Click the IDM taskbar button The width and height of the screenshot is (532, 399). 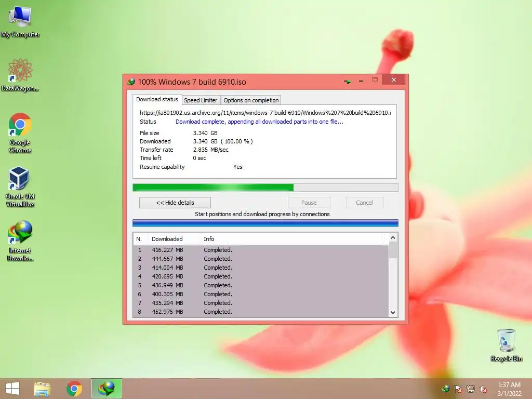tap(106, 389)
